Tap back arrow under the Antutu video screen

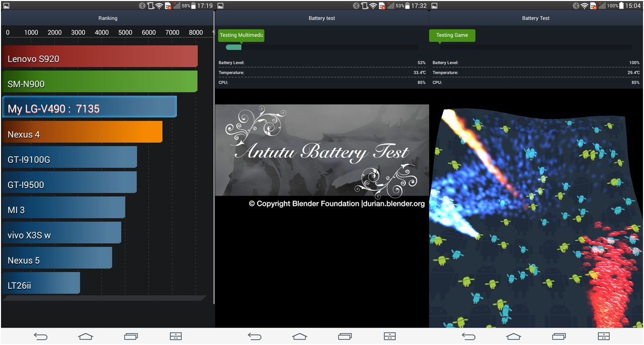pyautogui.click(x=255, y=336)
